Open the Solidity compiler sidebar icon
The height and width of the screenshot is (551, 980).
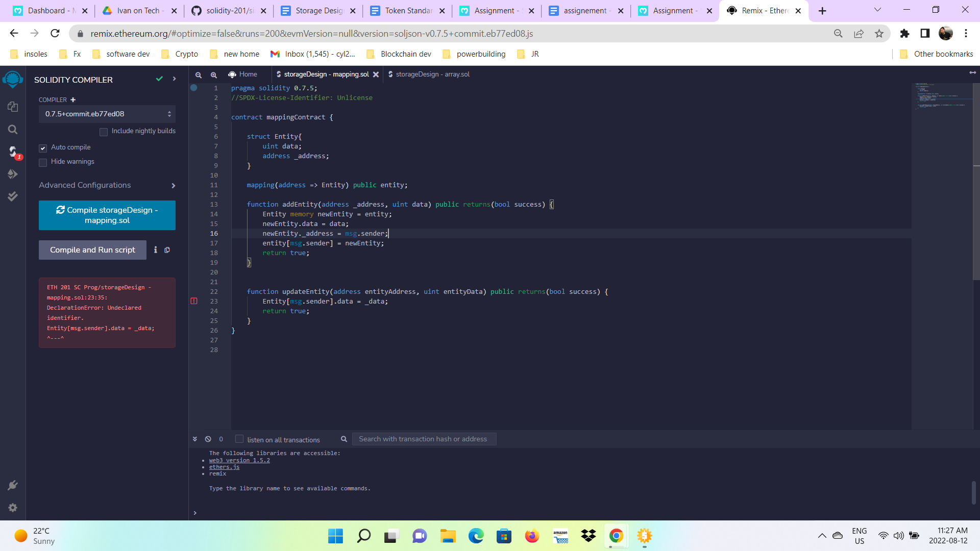point(13,152)
